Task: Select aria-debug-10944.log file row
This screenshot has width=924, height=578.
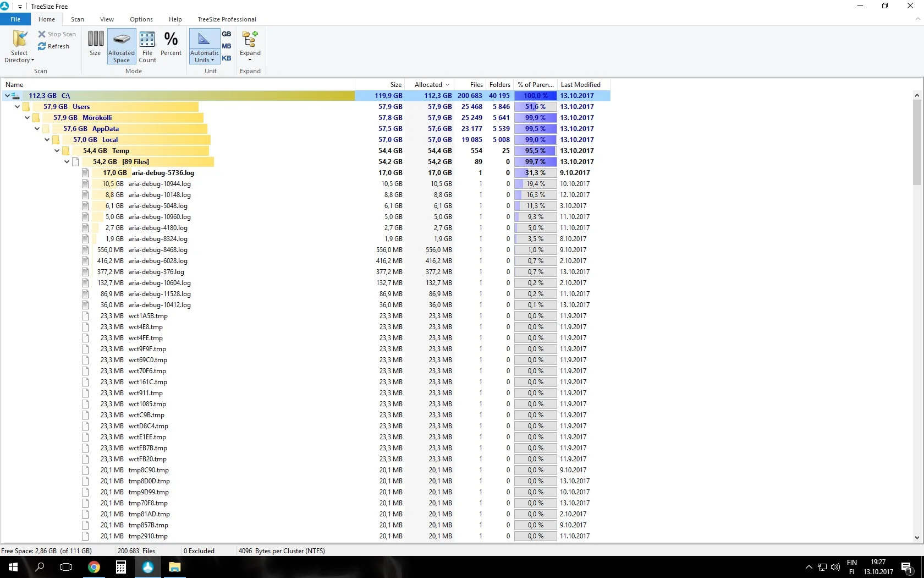Action: tap(159, 184)
